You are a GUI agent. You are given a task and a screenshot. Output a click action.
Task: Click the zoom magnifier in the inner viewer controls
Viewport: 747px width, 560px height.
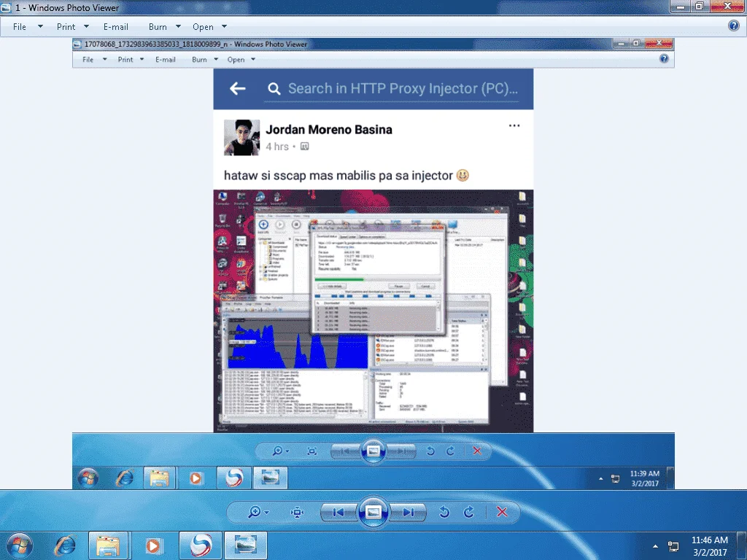(x=277, y=451)
